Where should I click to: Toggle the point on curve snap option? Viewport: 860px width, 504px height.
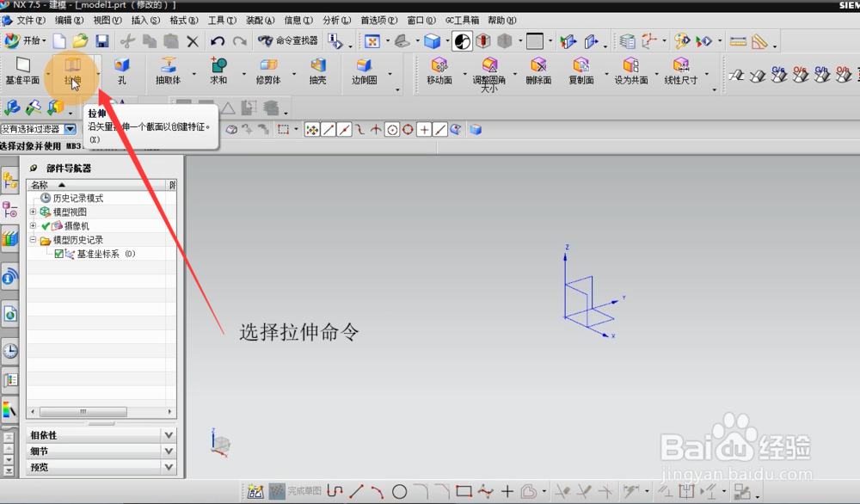(x=439, y=129)
